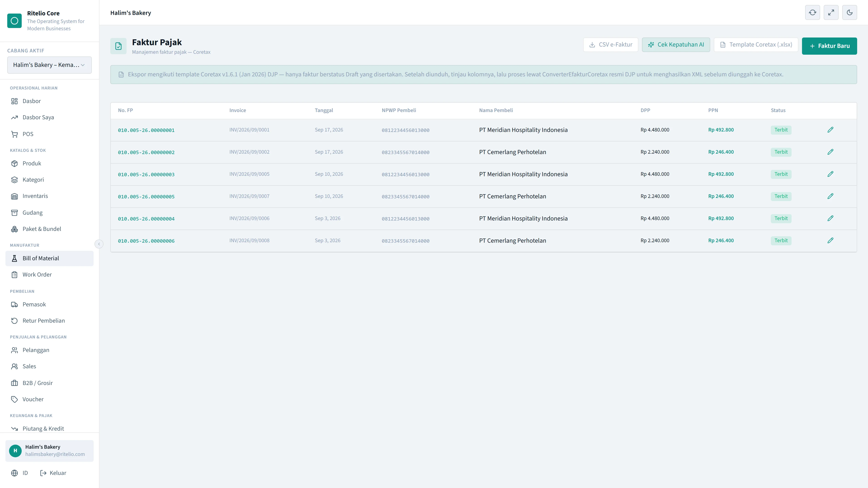The width and height of the screenshot is (868, 488).
Task: Click invoice number 010.005-26.00000001
Action: coord(146,130)
